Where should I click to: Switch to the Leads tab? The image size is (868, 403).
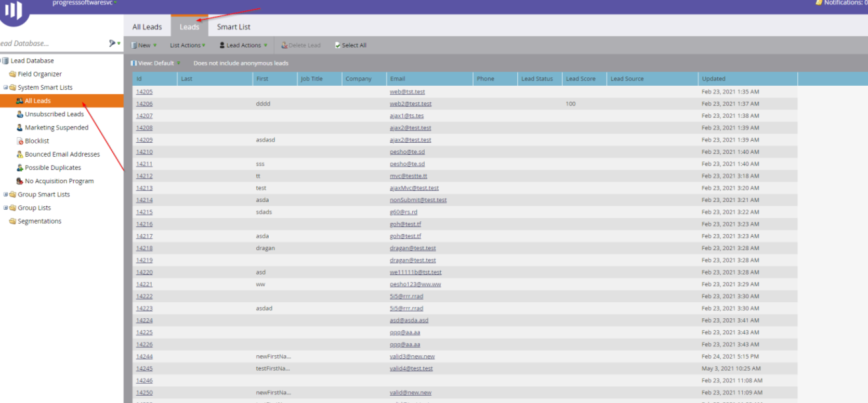(189, 26)
